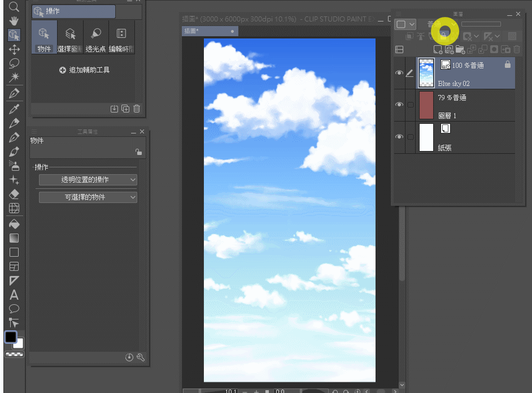Select the Hand move tool
This screenshot has height=393, width=532.
click(14, 21)
